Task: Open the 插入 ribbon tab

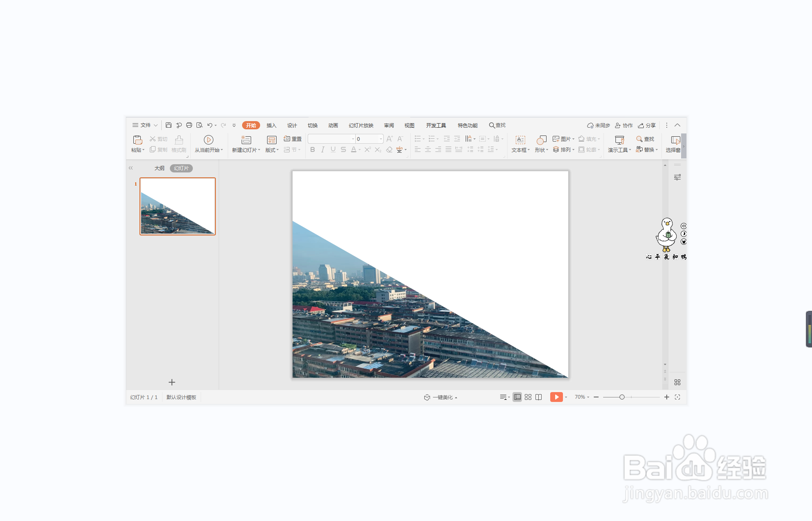Action: [271, 125]
